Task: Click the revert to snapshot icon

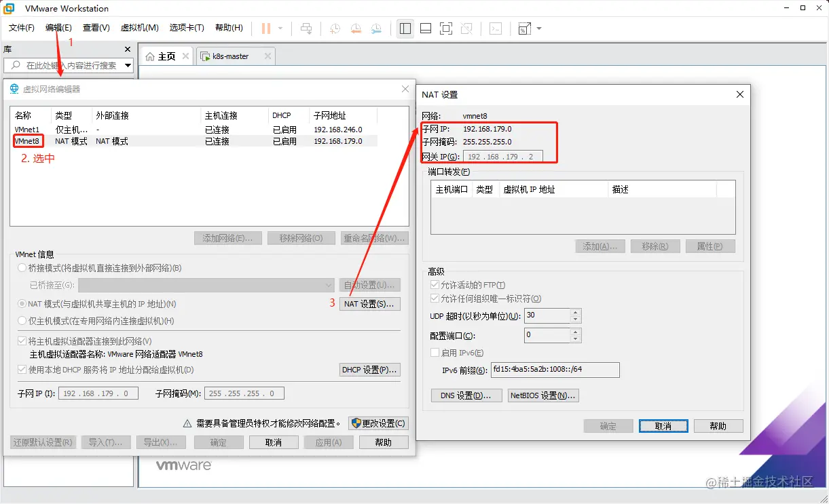Action: click(356, 28)
